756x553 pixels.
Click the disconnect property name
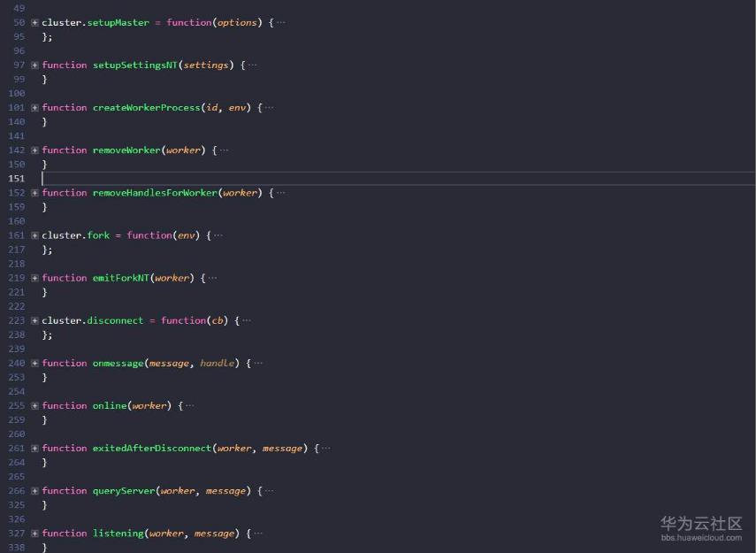(115, 320)
